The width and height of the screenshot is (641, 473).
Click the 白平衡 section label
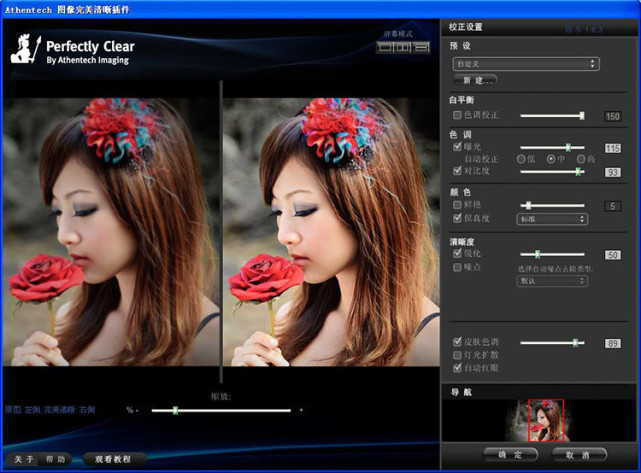[x=462, y=100]
